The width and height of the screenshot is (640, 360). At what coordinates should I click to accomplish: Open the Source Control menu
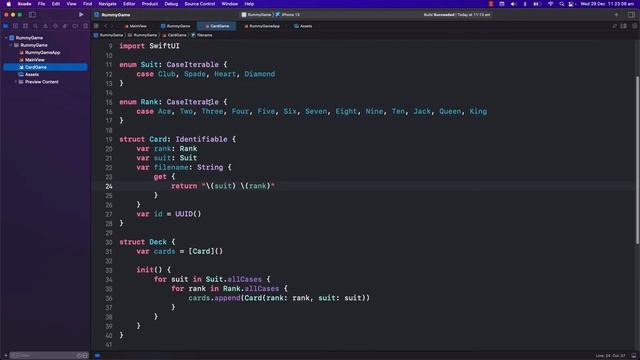click(x=200, y=4)
